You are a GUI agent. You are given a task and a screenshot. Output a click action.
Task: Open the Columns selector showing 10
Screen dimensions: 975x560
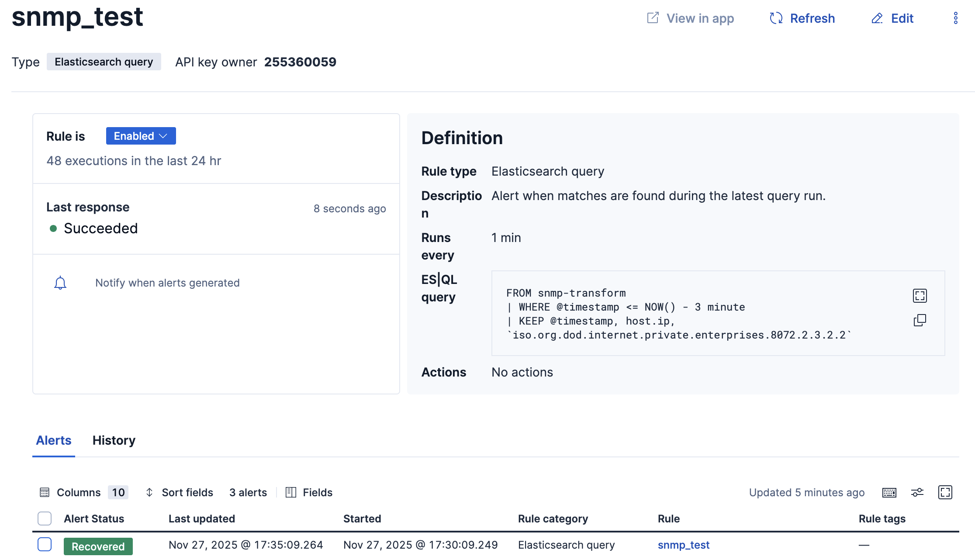pyautogui.click(x=84, y=493)
